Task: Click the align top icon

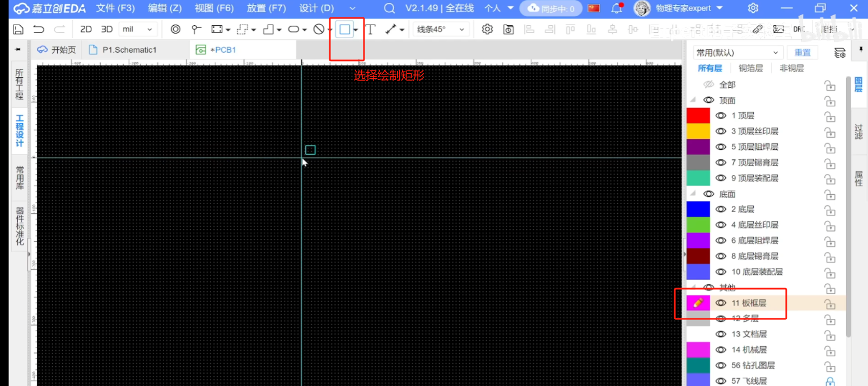Action: pyautogui.click(x=571, y=29)
